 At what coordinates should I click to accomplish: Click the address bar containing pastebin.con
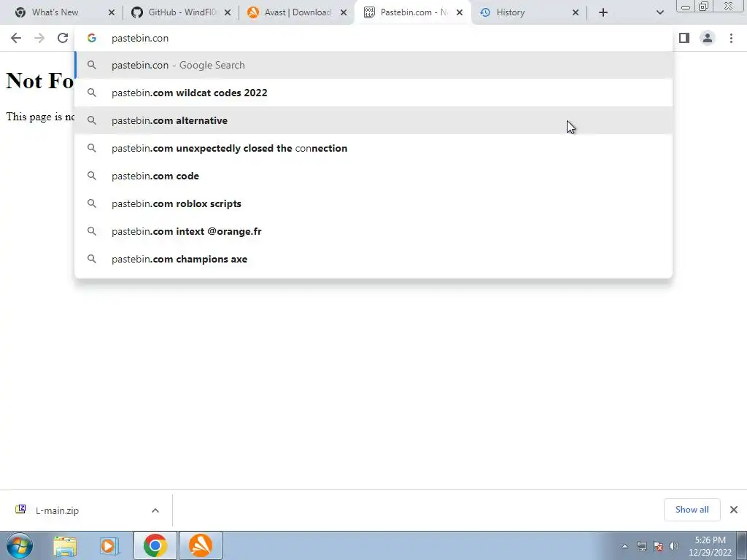click(373, 38)
